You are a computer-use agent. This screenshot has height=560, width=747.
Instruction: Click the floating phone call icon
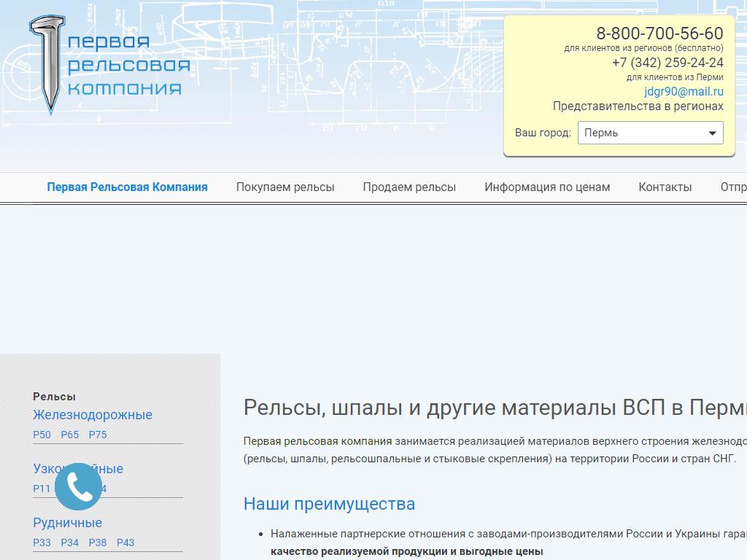78,486
